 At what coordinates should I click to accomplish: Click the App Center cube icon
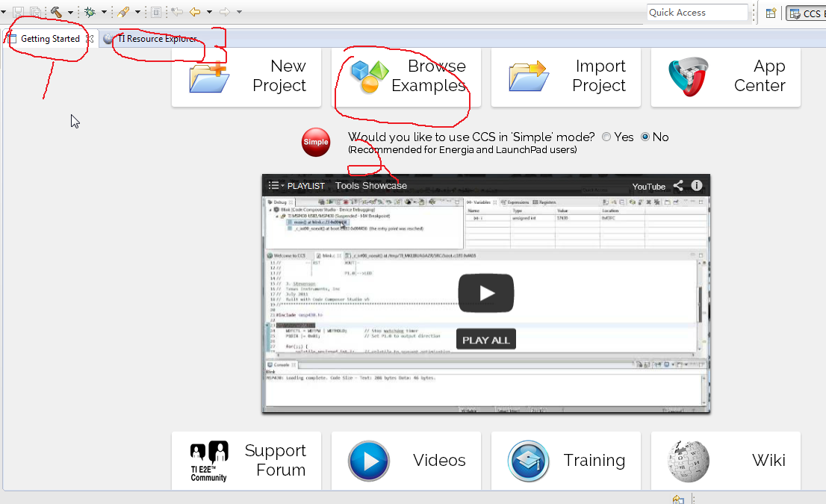pyautogui.click(x=689, y=77)
